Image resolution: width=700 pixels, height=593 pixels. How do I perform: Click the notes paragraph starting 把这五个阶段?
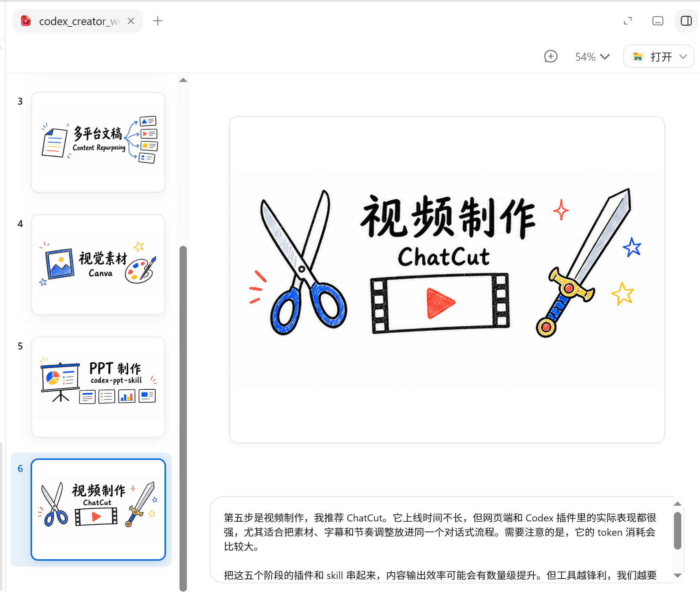(440, 575)
